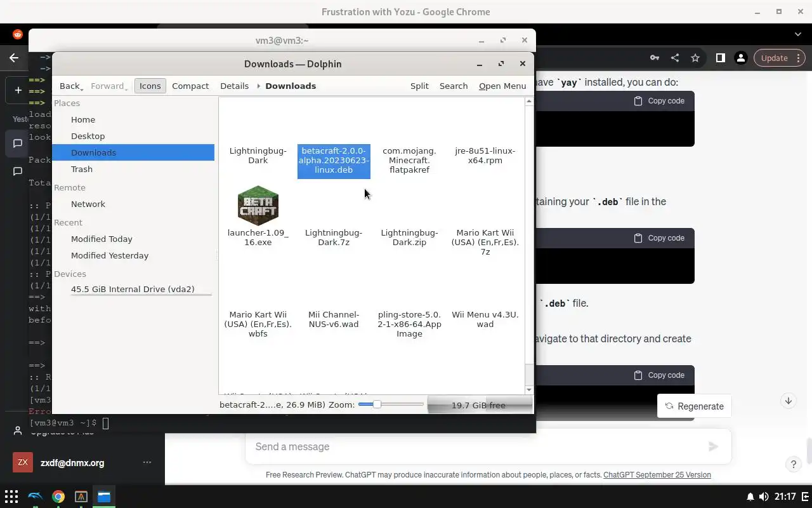
Task: Click Chrome Update button
Action: coord(775,58)
